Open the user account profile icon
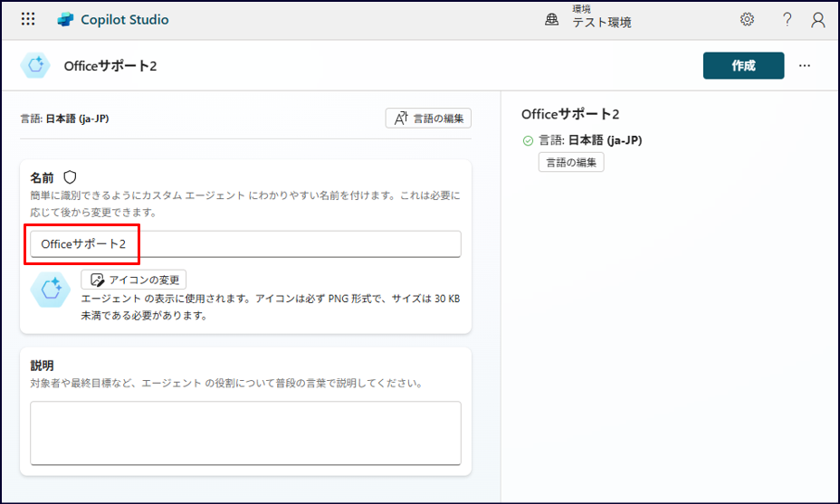 [817, 20]
